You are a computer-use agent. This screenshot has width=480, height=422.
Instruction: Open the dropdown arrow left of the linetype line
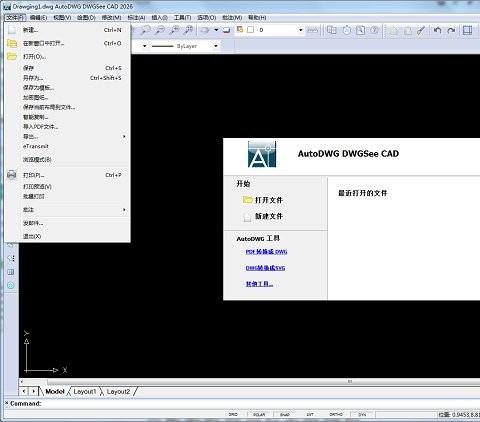144,46
